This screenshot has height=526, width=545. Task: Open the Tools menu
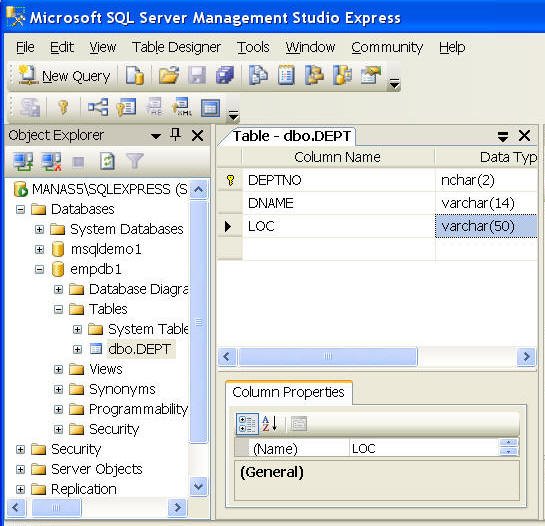click(253, 47)
